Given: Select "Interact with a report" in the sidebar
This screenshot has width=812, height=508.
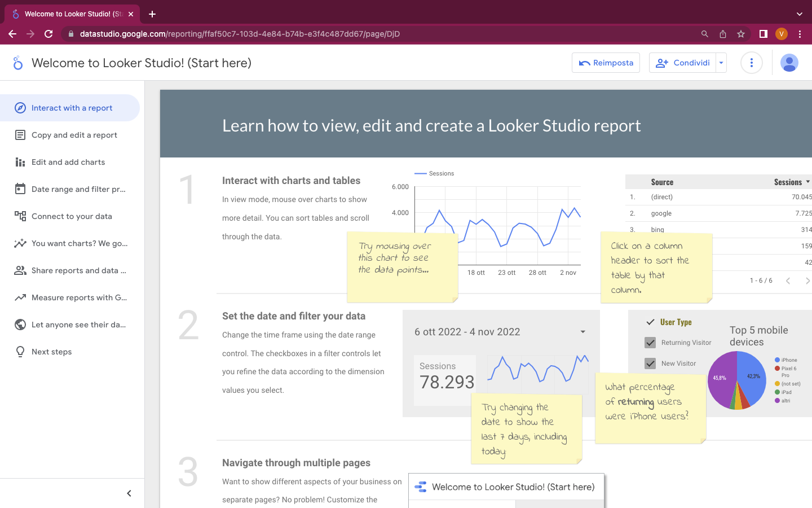Looking at the screenshot, I should tap(70, 107).
